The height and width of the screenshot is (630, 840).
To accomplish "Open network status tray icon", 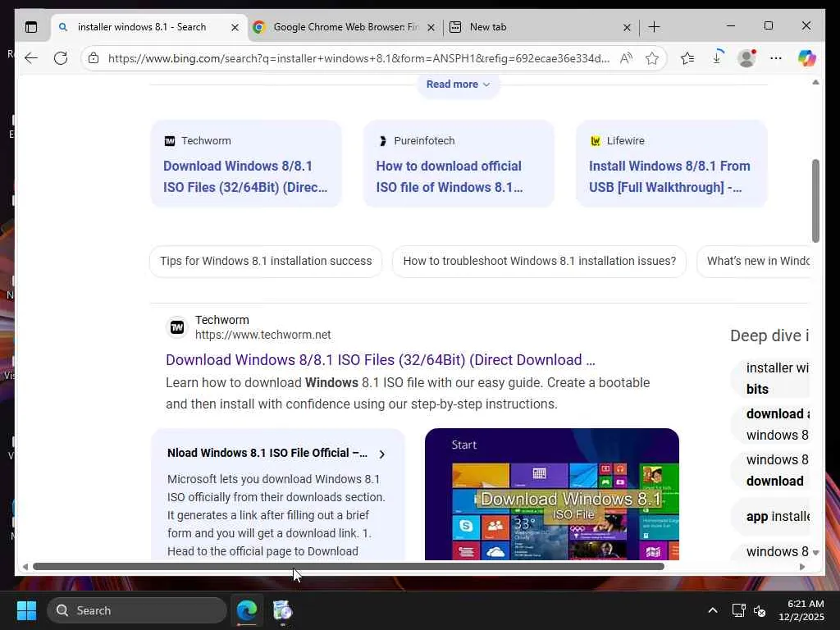I will [x=739, y=610].
